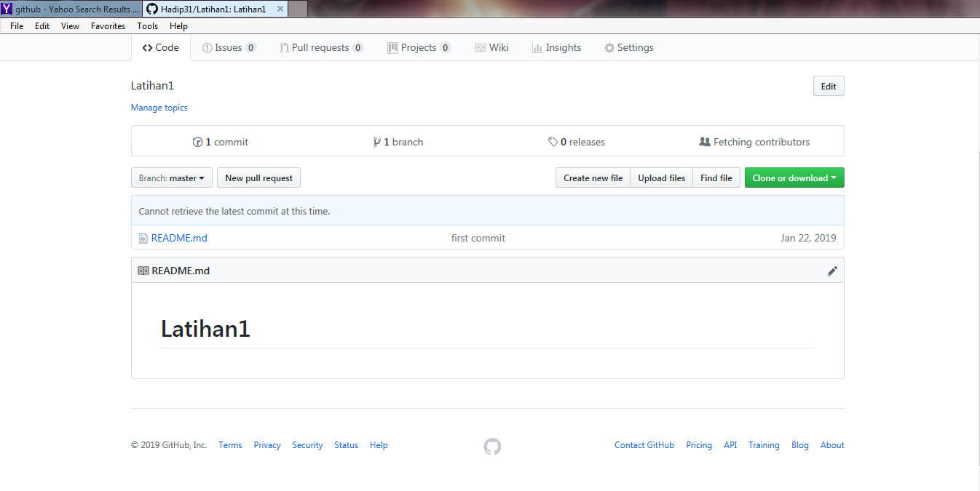
Task: Click the Upload files button
Action: [x=662, y=177]
